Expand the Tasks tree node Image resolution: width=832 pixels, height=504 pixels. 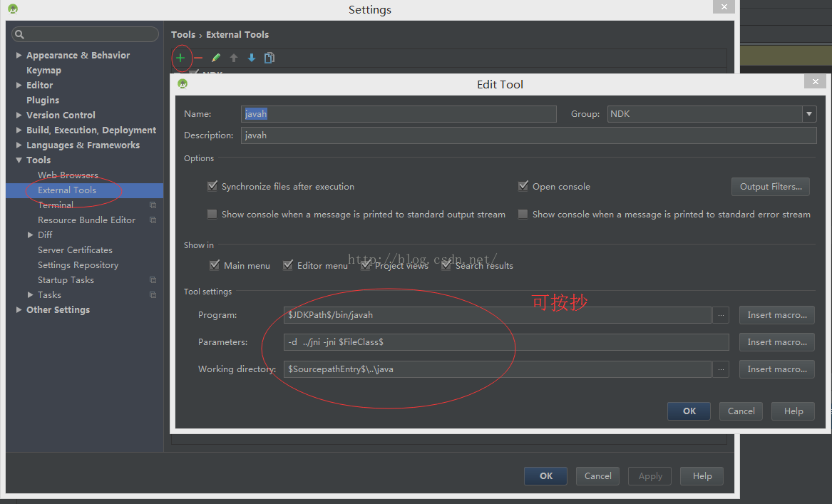[x=30, y=294]
